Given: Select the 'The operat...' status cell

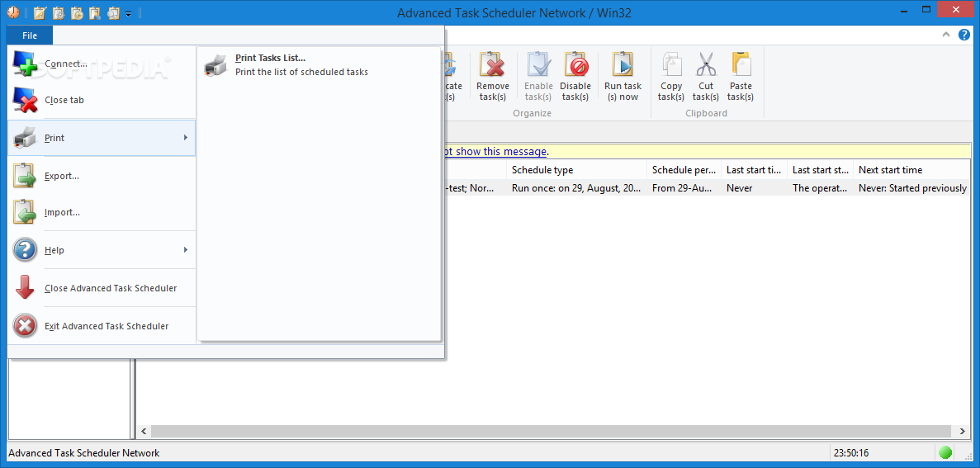Looking at the screenshot, I should (820, 187).
